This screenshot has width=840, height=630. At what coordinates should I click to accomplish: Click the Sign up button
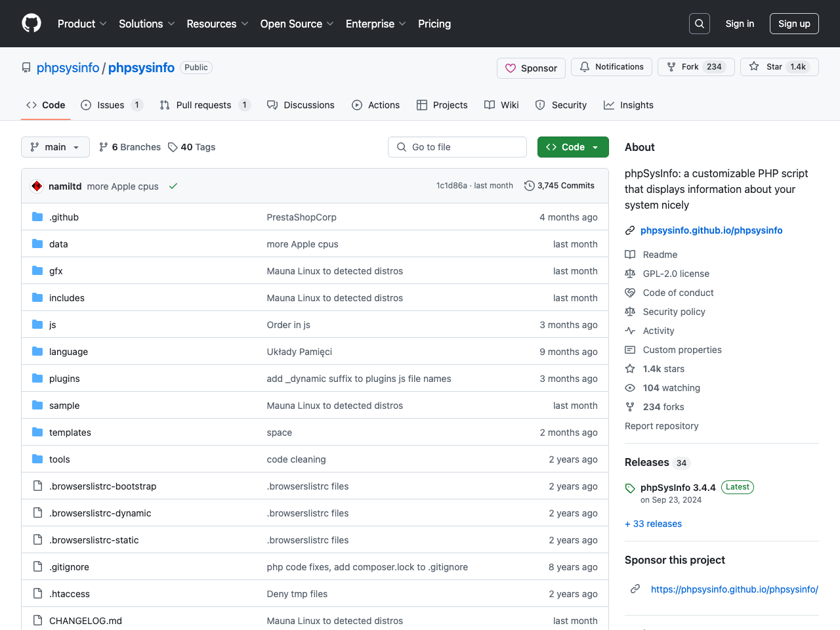794,24
